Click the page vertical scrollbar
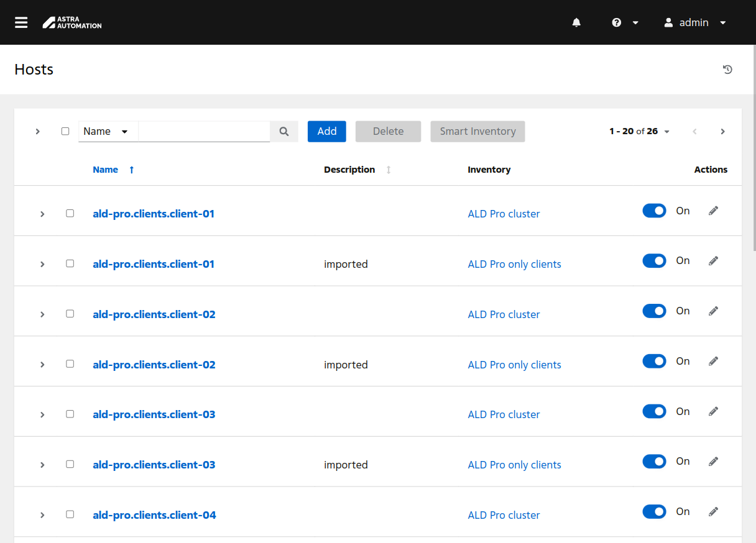The width and height of the screenshot is (756, 543). pyautogui.click(x=754, y=147)
